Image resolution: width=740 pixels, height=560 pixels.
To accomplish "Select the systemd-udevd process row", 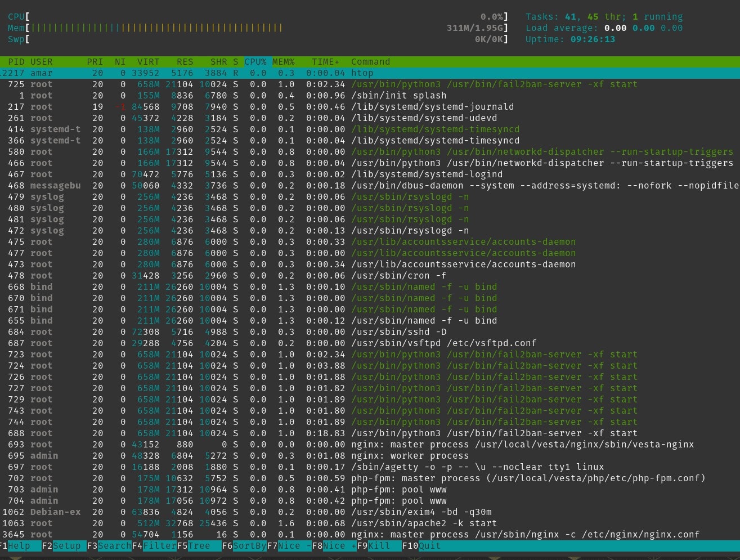I will 370,118.
